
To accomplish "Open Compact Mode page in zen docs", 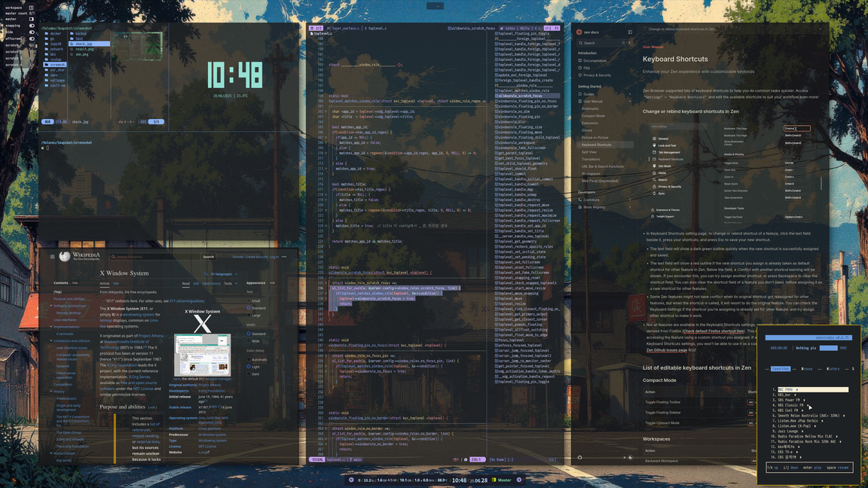I will 593,116.
